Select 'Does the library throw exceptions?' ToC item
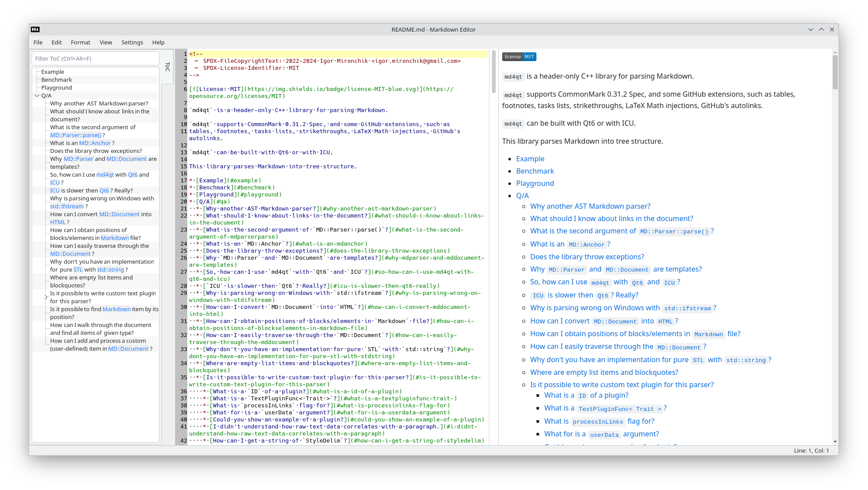868x490 pixels. pyautogui.click(x=96, y=151)
